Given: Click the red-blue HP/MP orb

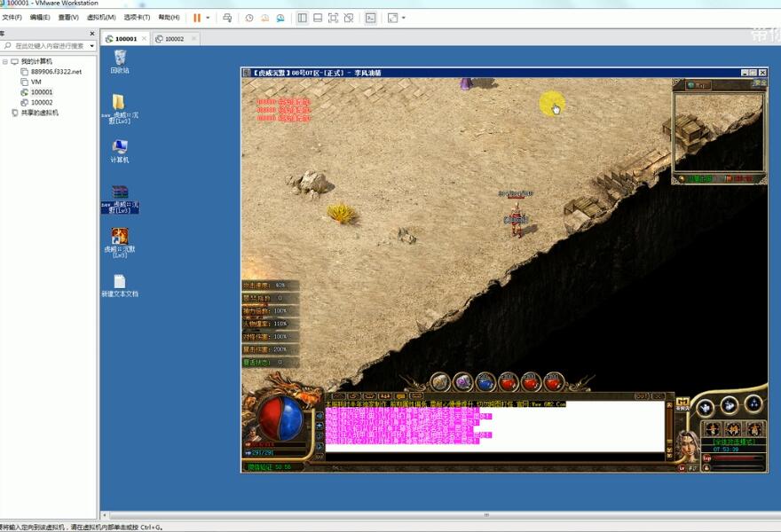Looking at the screenshot, I should (281, 418).
